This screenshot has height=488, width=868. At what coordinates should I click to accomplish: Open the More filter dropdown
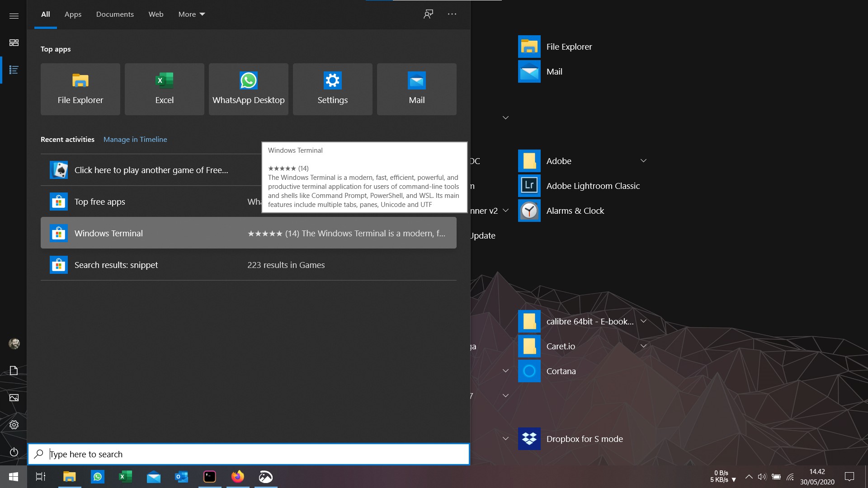pos(192,14)
